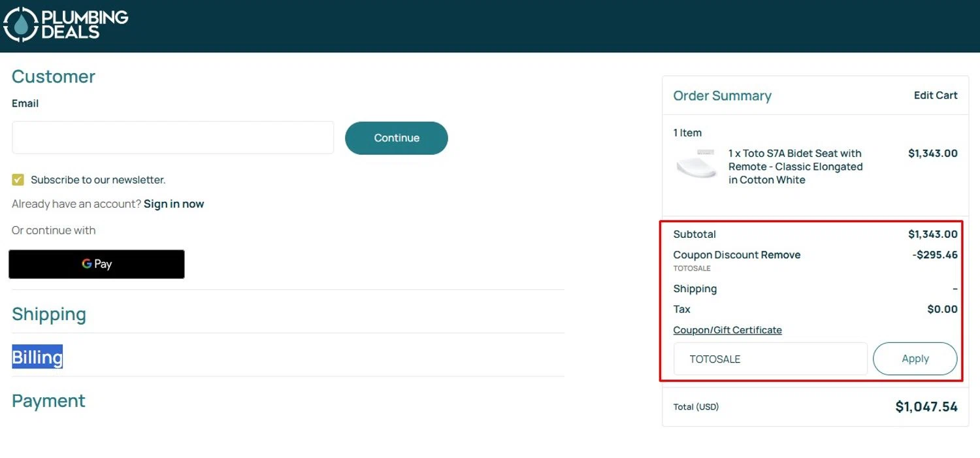This screenshot has width=980, height=458.
Task: Select the Subtotal $1,343.00 value
Action: pos(933,234)
